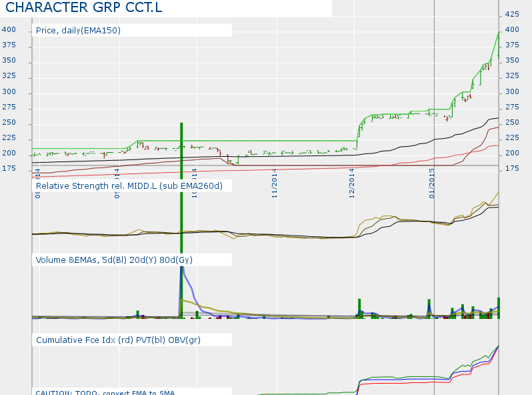532x395 pixels.
Task: Click the 225 value on left price axis
Action: [9, 137]
